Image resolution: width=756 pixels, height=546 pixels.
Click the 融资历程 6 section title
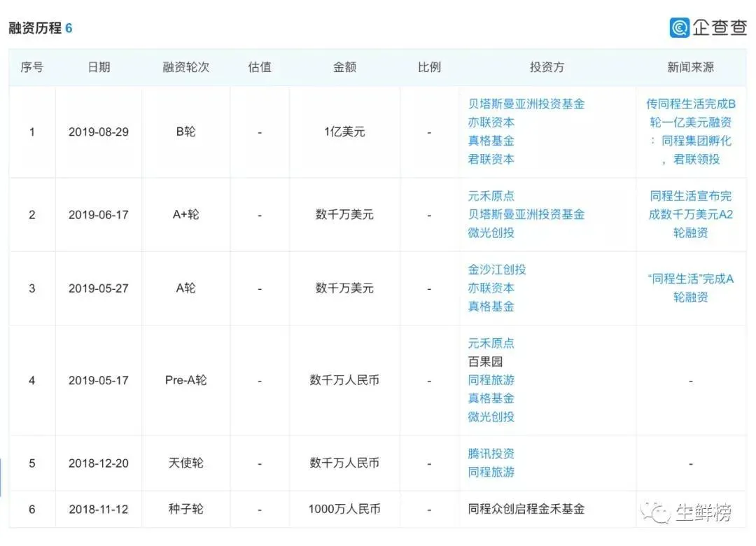(x=41, y=28)
